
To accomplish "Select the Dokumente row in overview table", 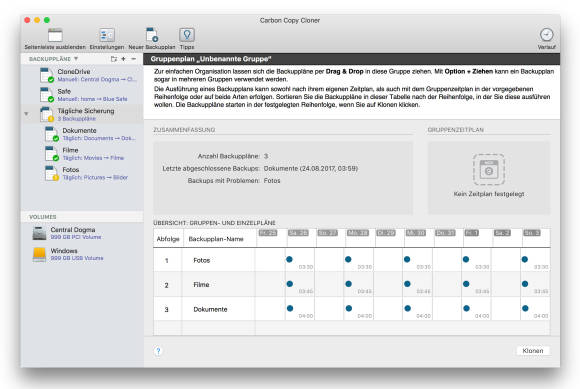I will point(352,309).
